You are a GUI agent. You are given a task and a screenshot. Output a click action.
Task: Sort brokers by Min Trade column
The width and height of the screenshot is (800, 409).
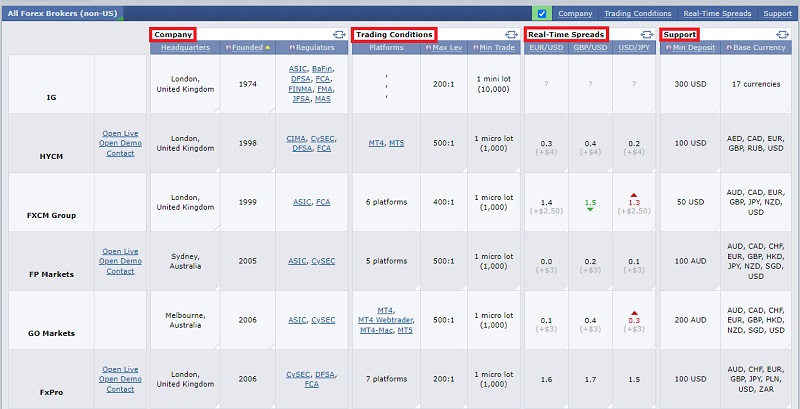click(x=497, y=48)
